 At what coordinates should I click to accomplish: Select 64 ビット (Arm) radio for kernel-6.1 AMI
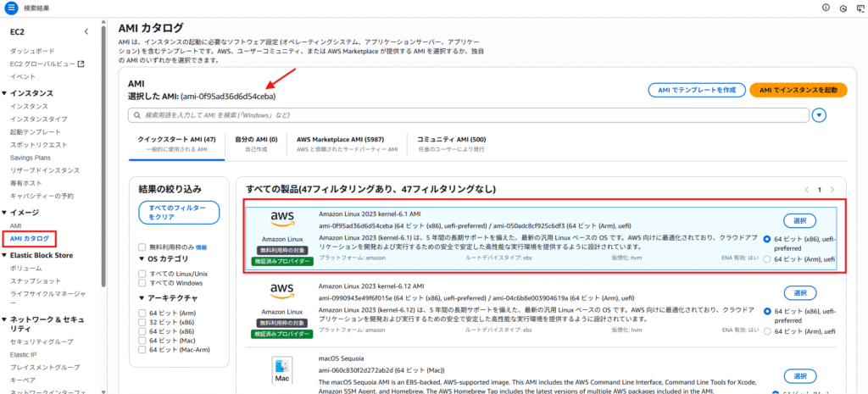tap(766, 259)
